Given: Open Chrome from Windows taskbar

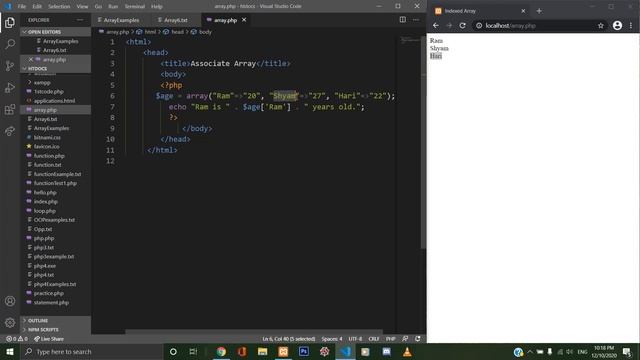Looking at the screenshot, I should 221,351.
